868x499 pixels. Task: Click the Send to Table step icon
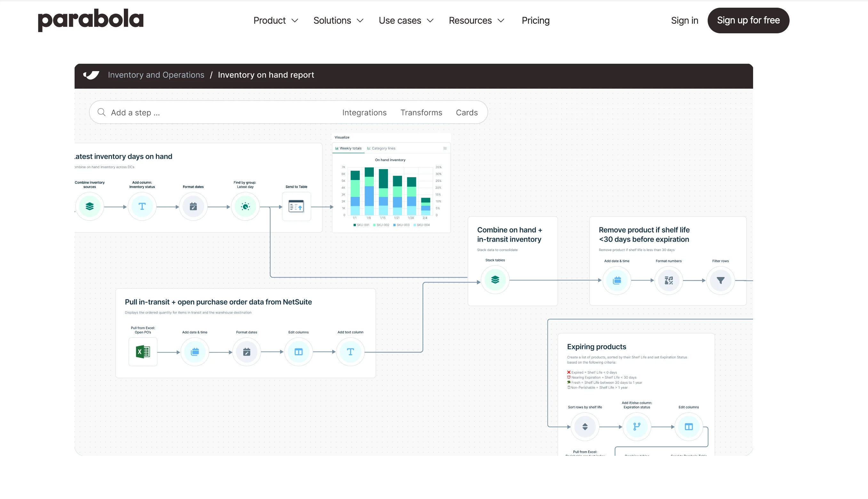pyautogui.click(x=296, y=206)
